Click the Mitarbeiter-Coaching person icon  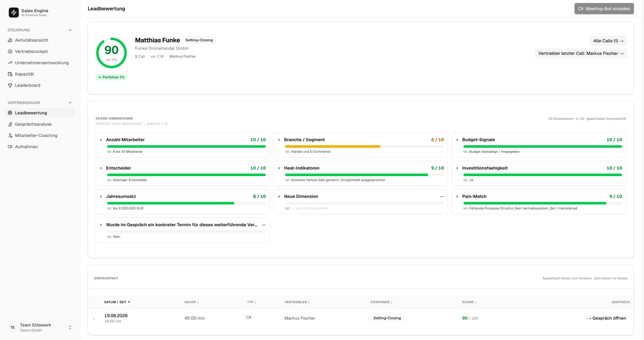click(10, 135)
